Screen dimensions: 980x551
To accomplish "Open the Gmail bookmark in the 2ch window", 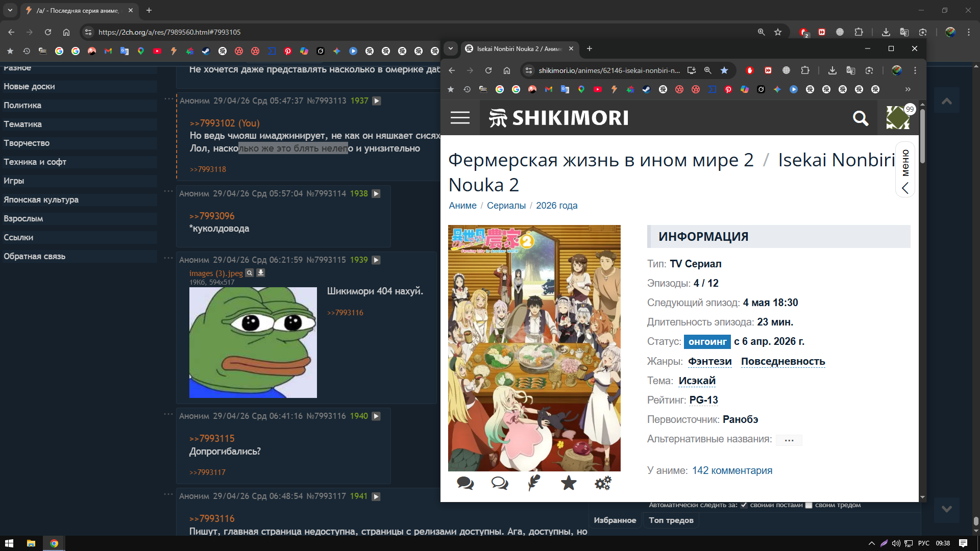I will pyautogui.click(x=108, y=51).
